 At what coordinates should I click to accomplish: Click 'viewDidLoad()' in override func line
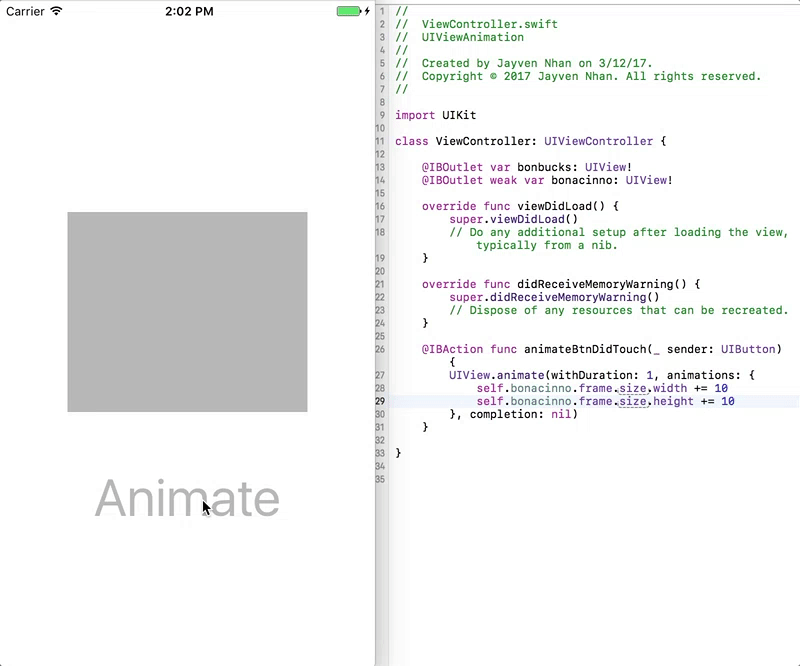[561, 206]
